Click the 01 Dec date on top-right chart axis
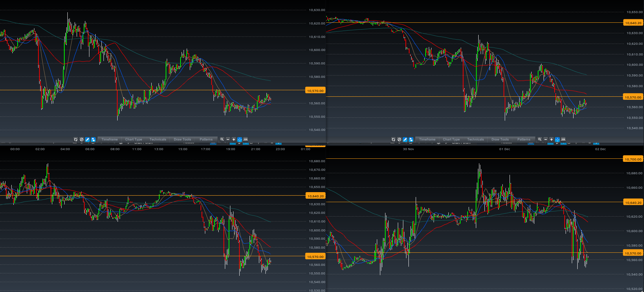Viewport: 644px width, 292px height. point(505,149)
